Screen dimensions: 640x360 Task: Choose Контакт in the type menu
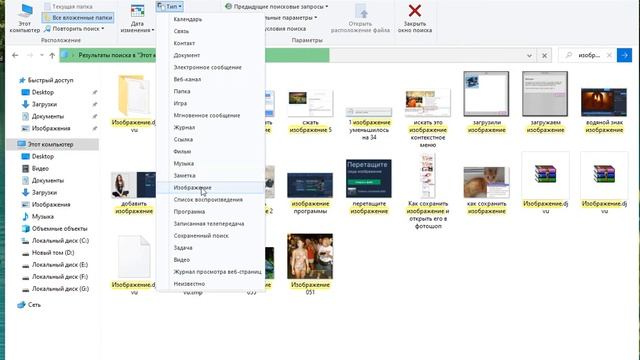(211, 43)
